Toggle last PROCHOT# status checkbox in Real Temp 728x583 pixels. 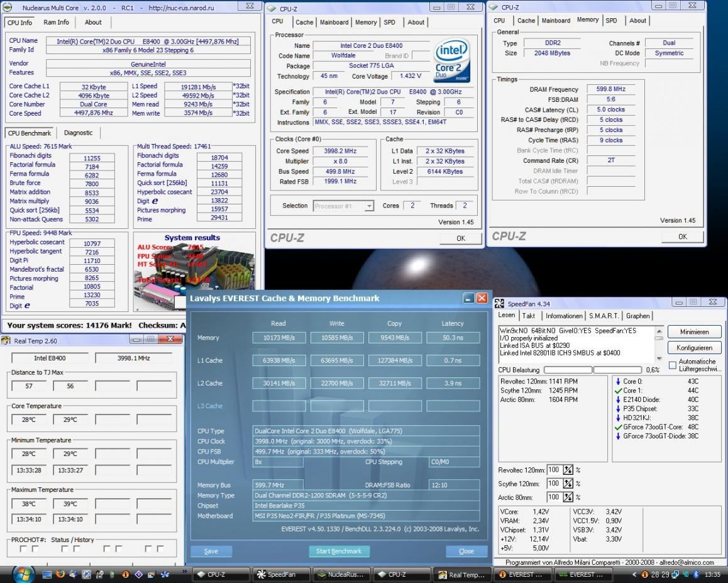(x=160, y=549)
